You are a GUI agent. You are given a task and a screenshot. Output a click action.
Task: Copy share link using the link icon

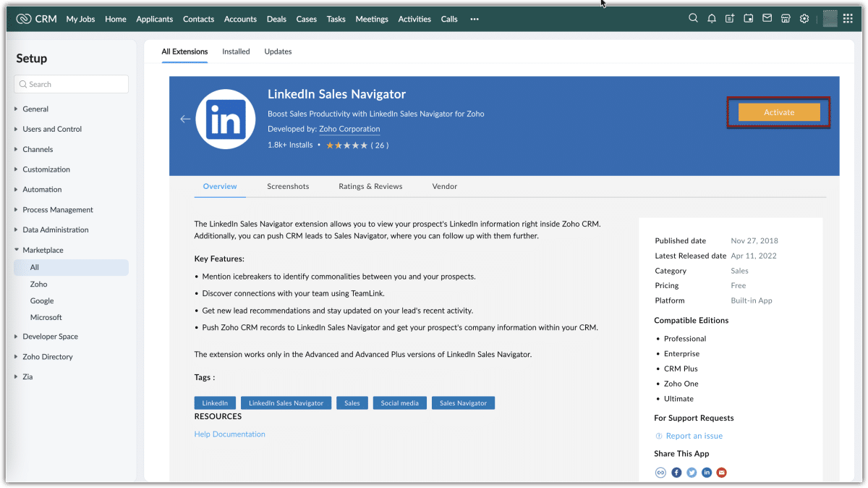click(660, 473)
